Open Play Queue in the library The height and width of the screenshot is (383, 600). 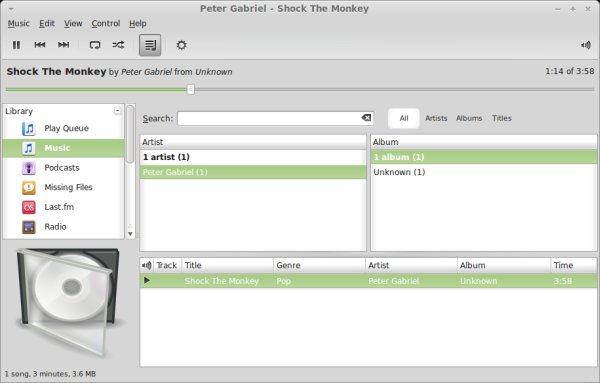click(64, 129)
